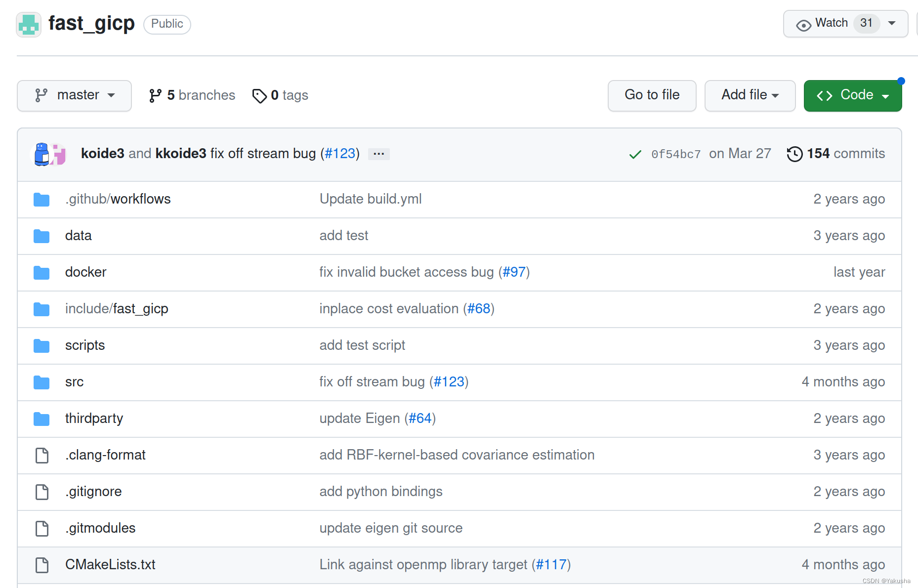Screen dimensions: 918x588
Task: Open the docker folder icon
Action: click(x=42, y=272)
